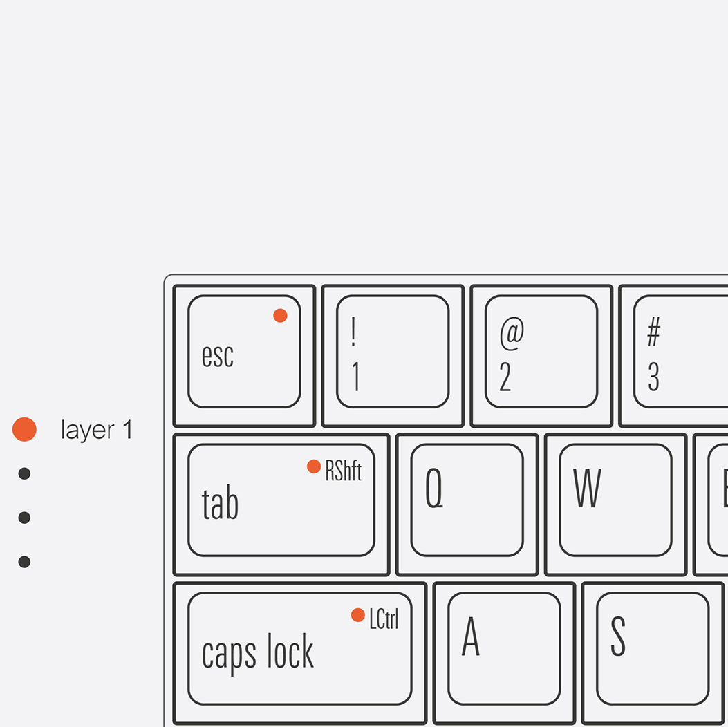Click the "layer 1" text label
728x727 pixels.
pyautogui.click(x=96, y=431)
